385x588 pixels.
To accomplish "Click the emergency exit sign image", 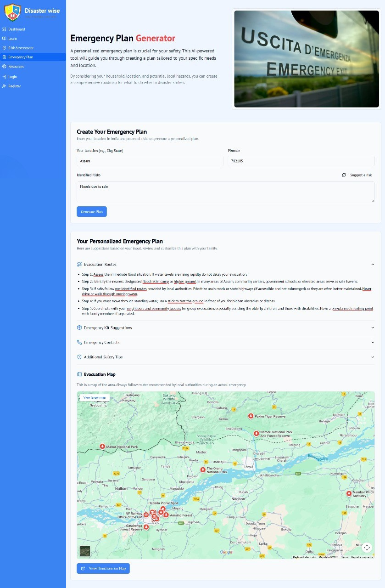I will tap(307, 59).
